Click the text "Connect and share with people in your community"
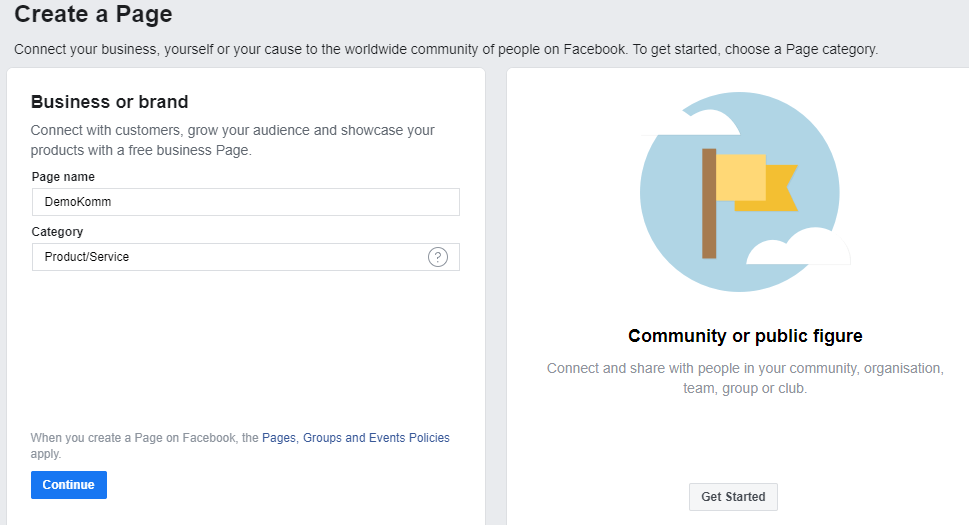Viewport: 969px width, 525px height. (703, 368)
